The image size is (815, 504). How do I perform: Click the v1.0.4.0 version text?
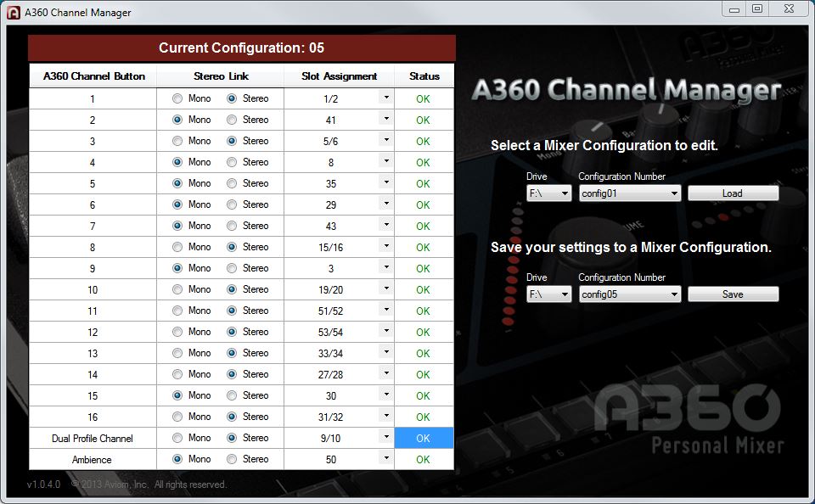(43, 484)
